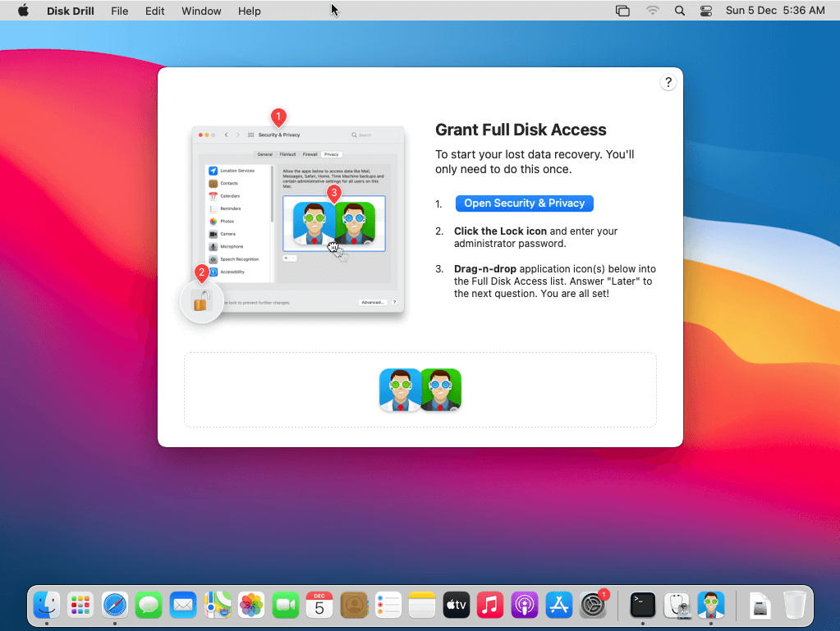Open the Disk Drill application menu

click(x=70, y=11)
